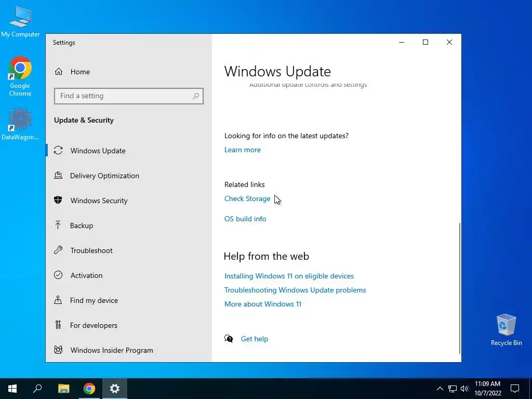Click the Get help link

tap(255, 339)
